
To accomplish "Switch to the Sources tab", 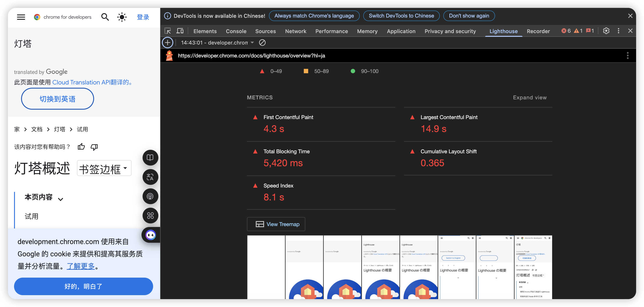I will click(265, 31).
